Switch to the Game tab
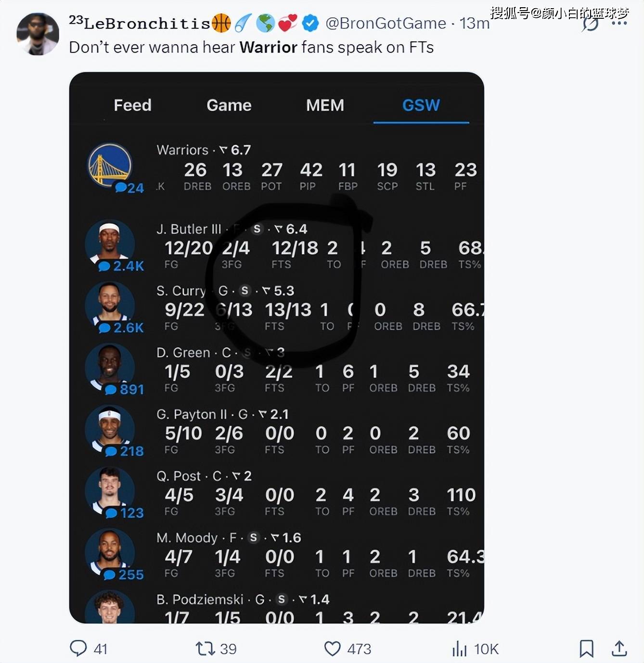This screenshot has width=644, height=663. point(229,105)
